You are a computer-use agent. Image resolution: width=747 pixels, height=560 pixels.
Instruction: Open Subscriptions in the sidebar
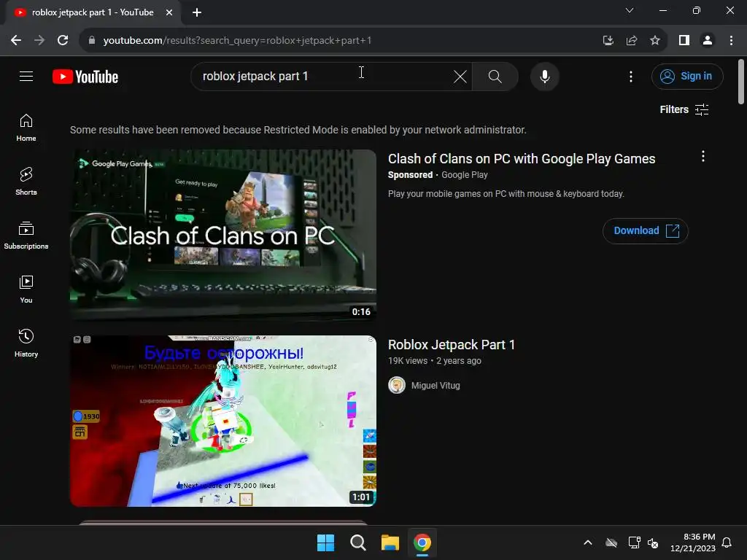coord(26,236)
